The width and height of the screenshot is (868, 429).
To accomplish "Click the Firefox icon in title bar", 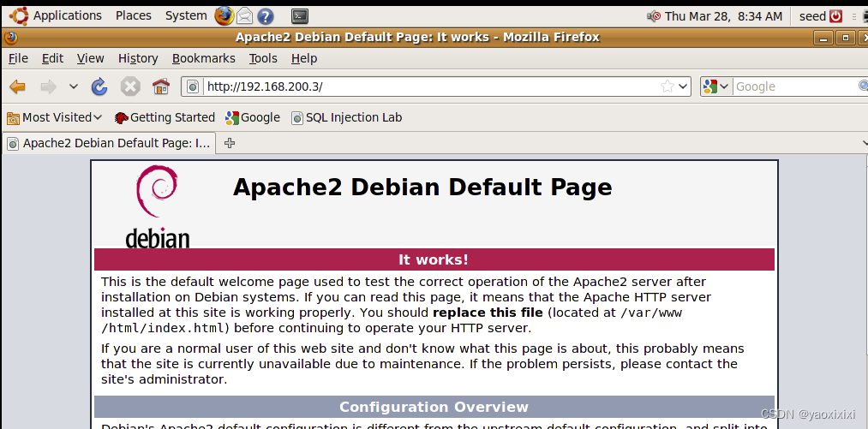I will (10, 38).
